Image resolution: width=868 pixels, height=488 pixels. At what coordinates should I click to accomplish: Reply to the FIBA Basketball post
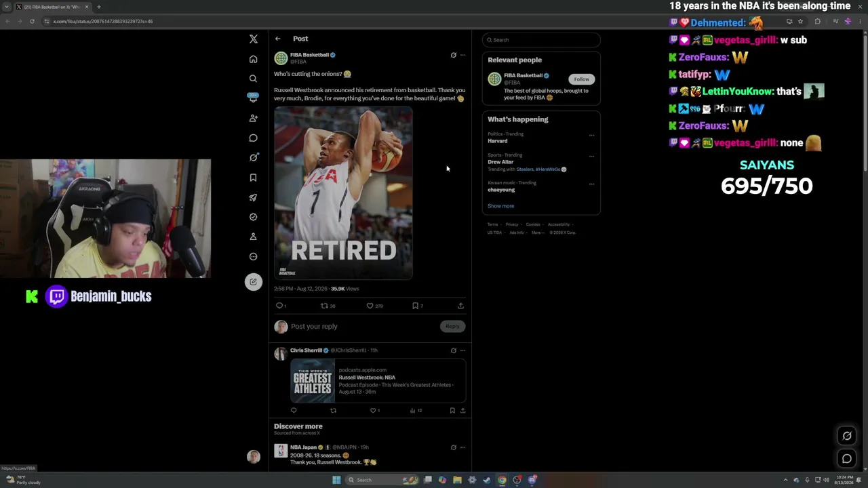coord(280,306)
